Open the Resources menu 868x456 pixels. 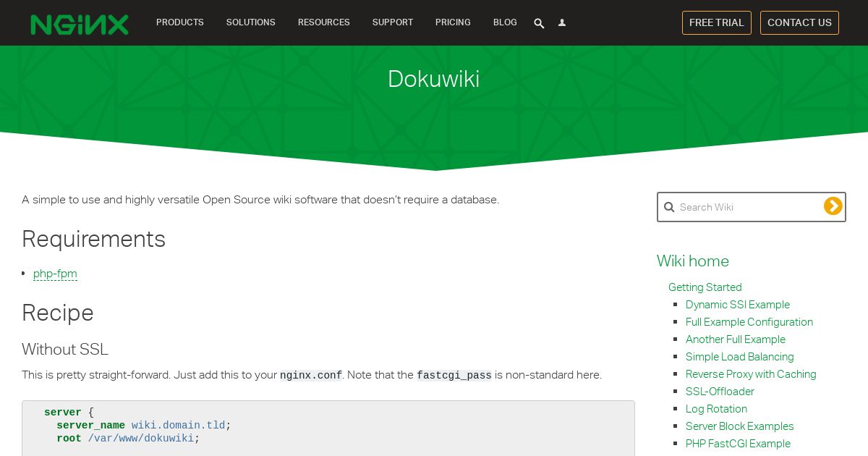click(x=324, y=22)
